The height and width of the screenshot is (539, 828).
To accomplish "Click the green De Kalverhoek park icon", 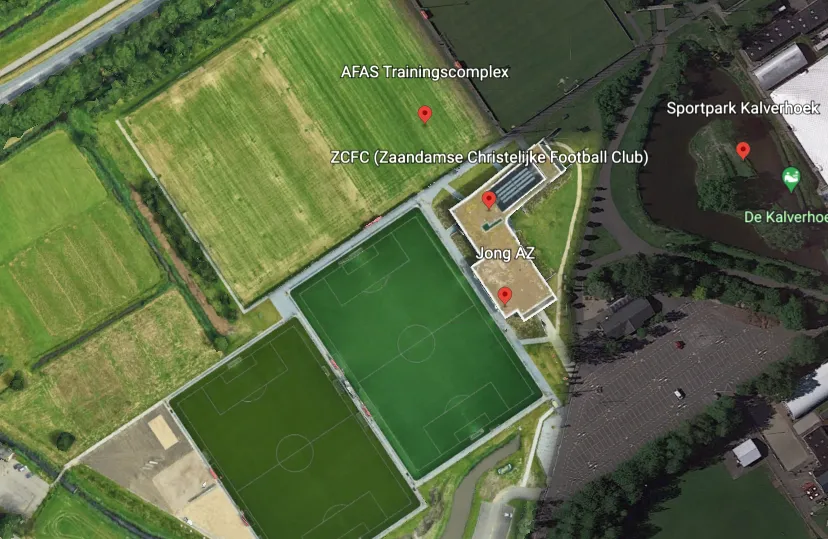I will [791, 179].
